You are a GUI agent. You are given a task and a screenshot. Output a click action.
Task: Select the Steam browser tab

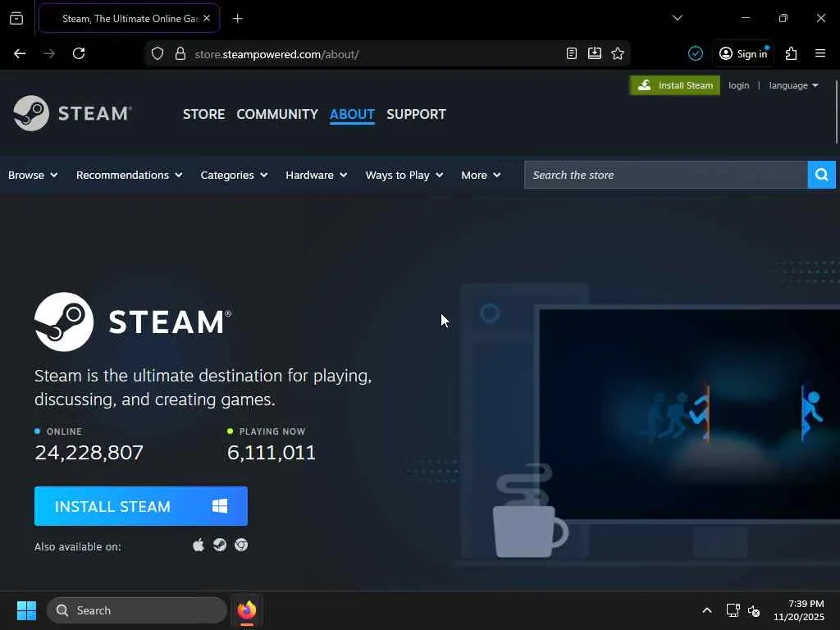click(129, 18)
